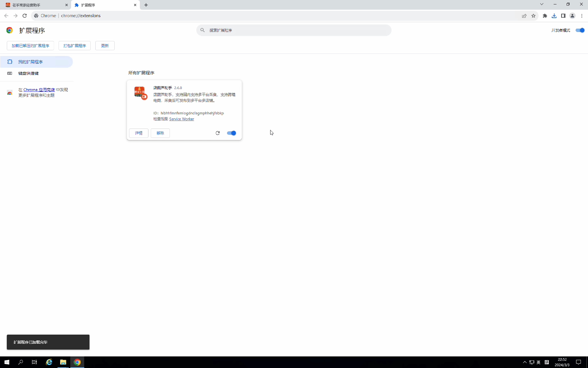Disable the extension toggle switch
The width and height of the screenshot is (588, 368).
coord(231,133)
